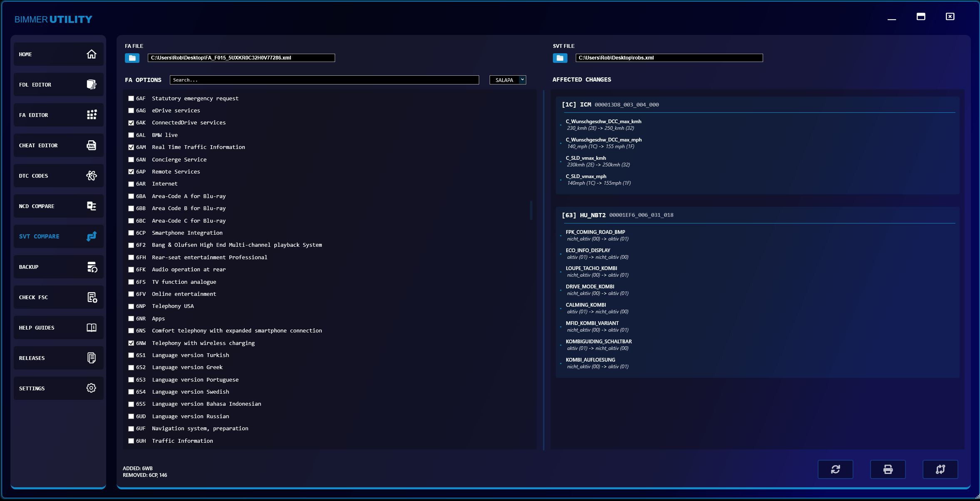Check 6UF Navigation system, preparation
This screenshot has width=980, height=501.
(131, 429)
